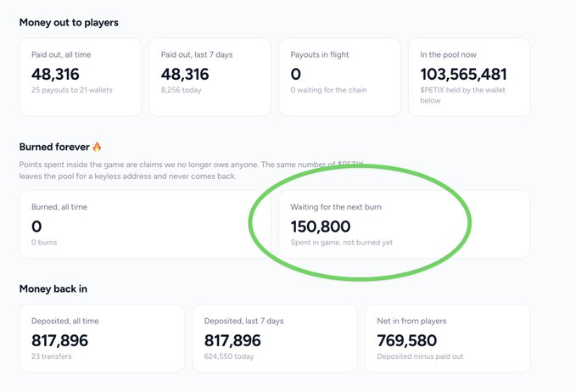The image size is (576, 392).
Task: Click the 624,550 today note
Action: (229, 356)
